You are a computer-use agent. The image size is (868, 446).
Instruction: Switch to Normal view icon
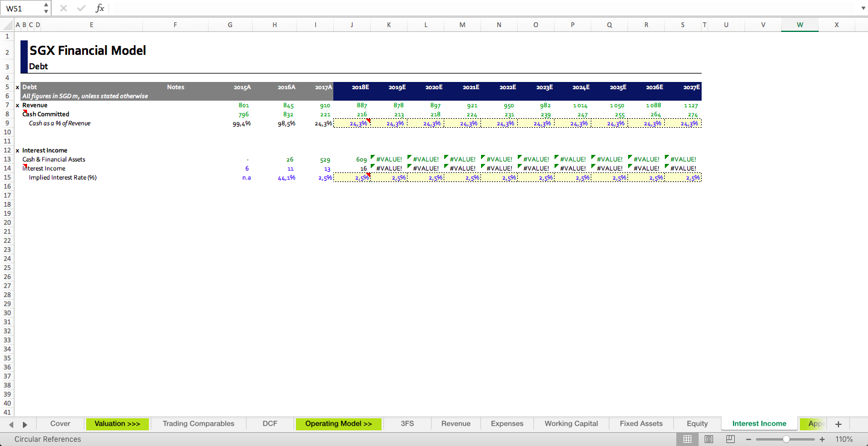pos(687,439)
